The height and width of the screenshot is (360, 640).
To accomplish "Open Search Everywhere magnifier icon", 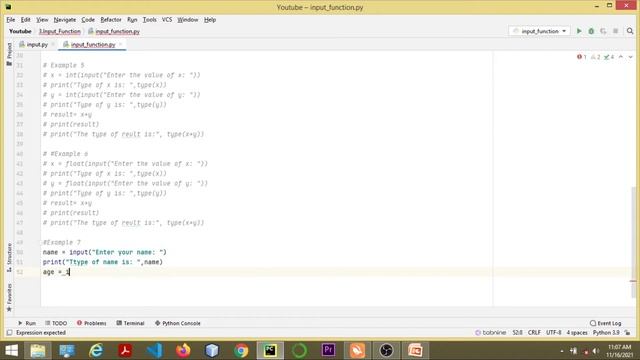I will [630, 31].
